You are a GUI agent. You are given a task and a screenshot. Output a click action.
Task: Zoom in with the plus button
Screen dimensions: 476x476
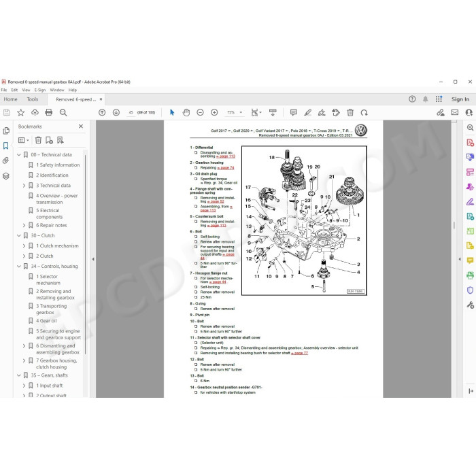(214, 112)
